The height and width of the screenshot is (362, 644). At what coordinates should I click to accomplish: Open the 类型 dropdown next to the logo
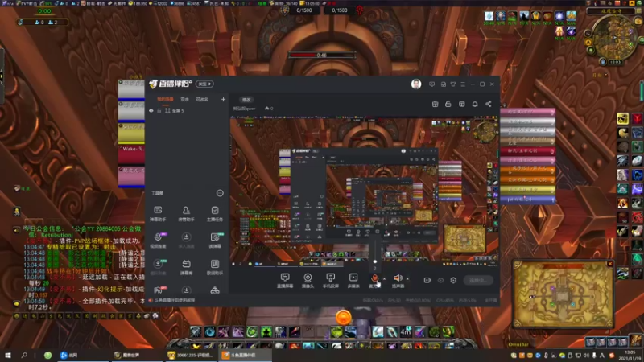[x=204, y=84]
